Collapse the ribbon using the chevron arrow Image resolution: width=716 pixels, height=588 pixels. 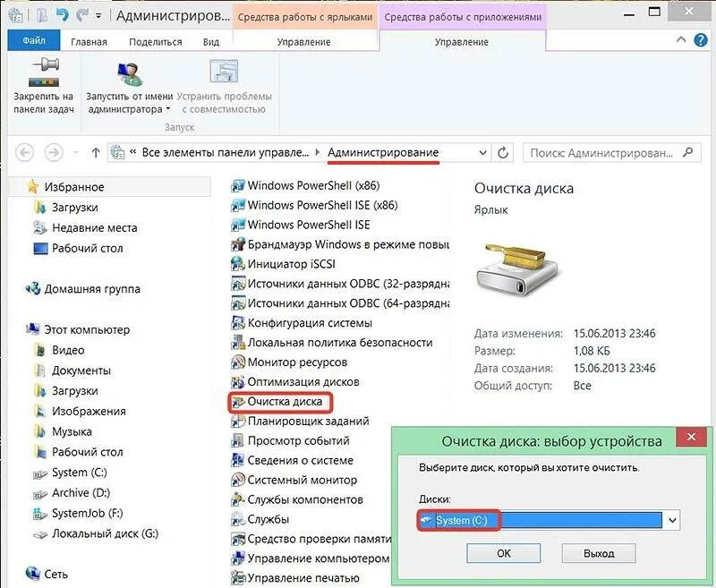pyautogui.click(x=680, y=39)
